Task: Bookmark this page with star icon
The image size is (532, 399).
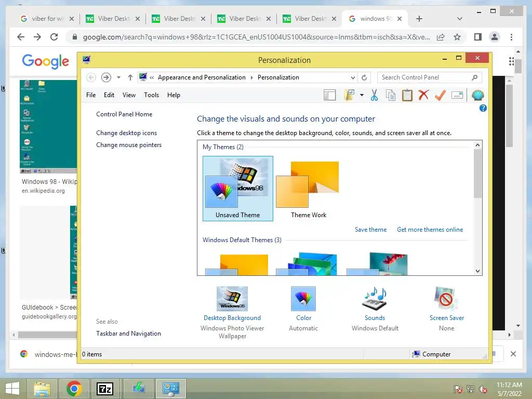Action: point(457,37)
